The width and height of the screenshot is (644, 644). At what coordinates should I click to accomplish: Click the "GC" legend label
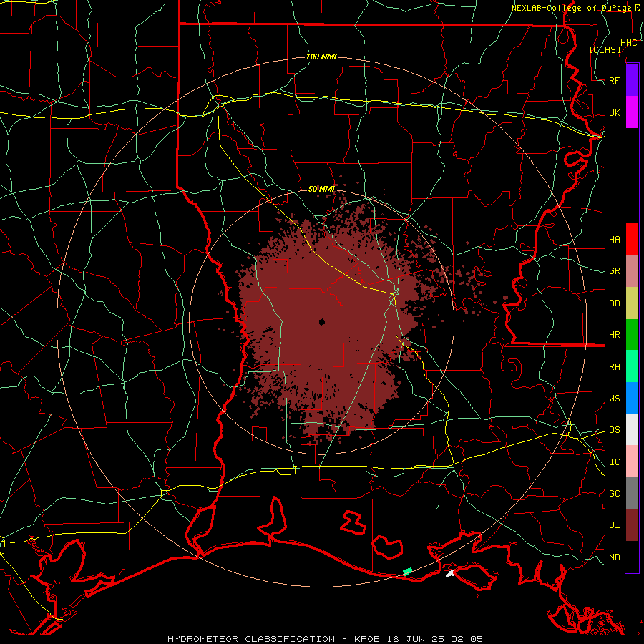click(614, 494)
